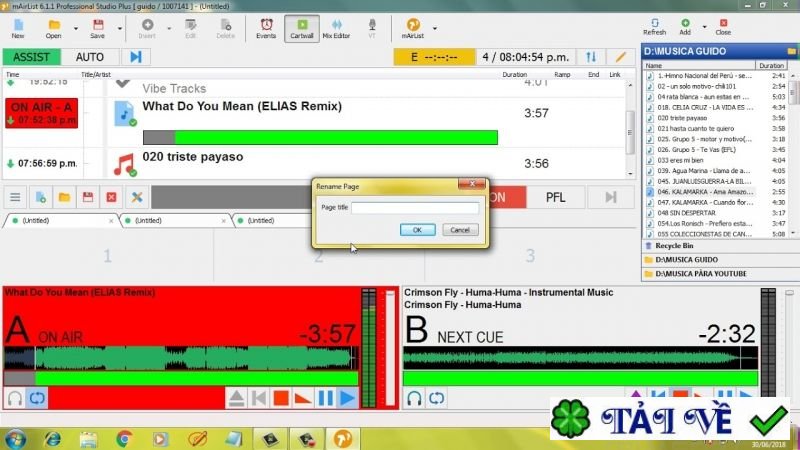Open cartwall page folder icon
This screenshot has height=450, width=800.
pyautogui.click(x=64, y=197)
